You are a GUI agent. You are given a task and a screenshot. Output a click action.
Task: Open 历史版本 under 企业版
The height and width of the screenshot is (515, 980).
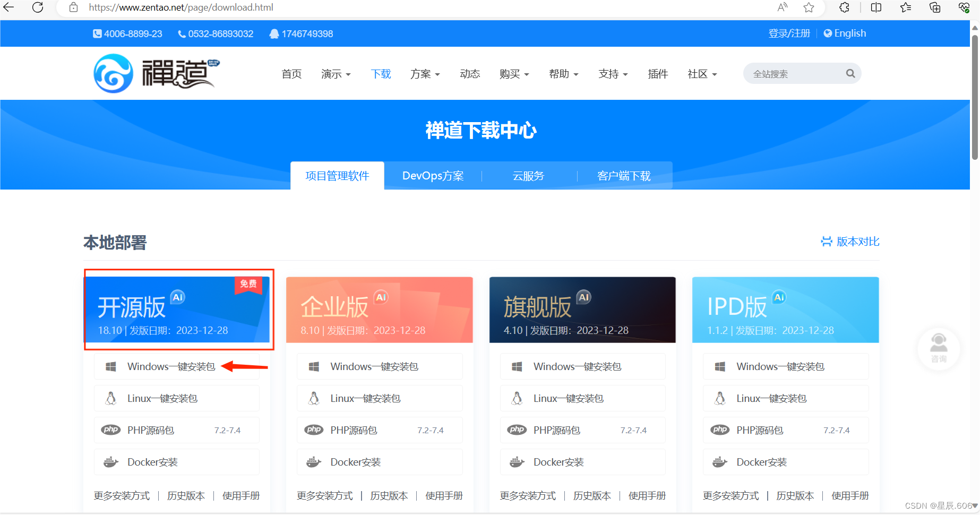389,496
